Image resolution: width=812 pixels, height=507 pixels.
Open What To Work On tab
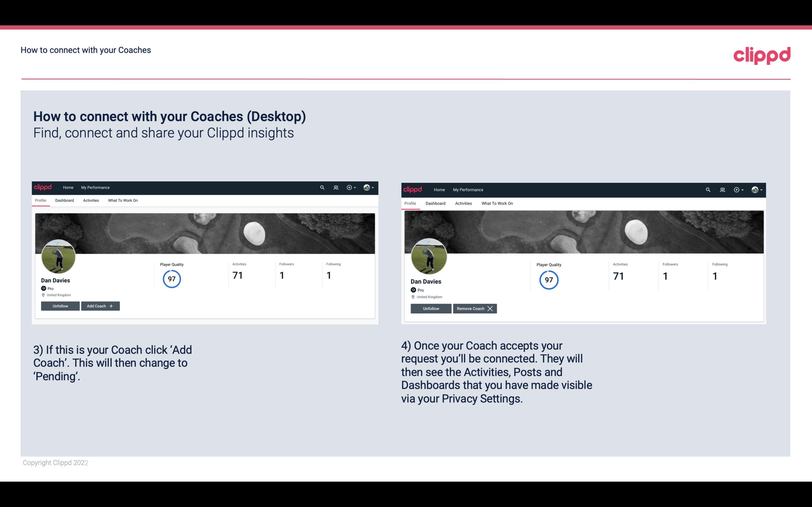(122, 200)
